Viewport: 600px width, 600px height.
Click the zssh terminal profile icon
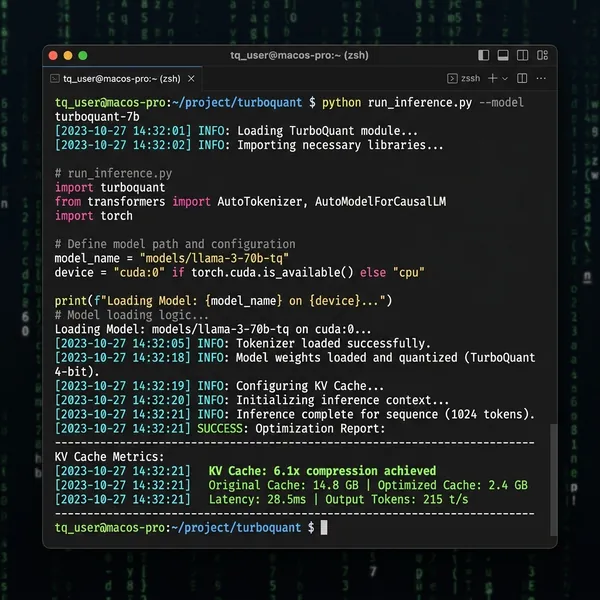[452, 78]
